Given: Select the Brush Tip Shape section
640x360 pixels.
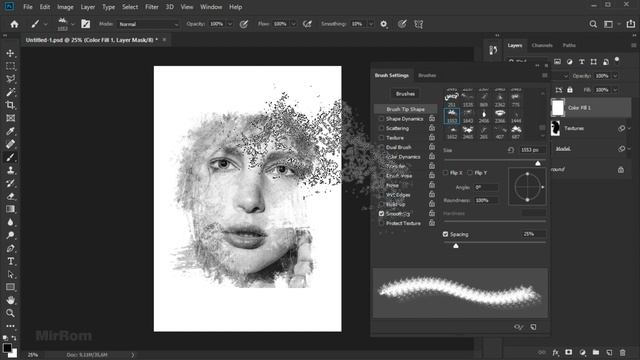Looking at the screenshot, I should tap(406, 109).
